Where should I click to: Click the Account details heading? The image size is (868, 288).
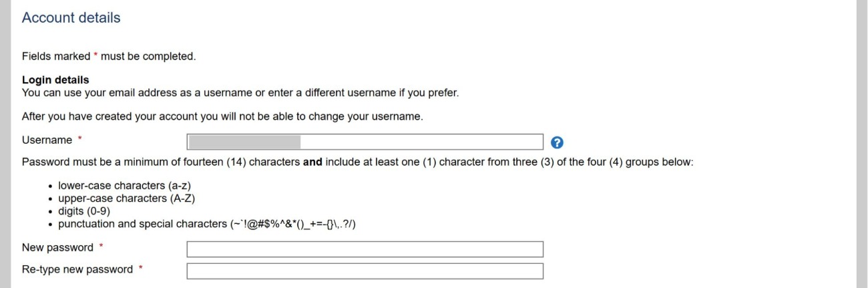click(x=71, y=18)
